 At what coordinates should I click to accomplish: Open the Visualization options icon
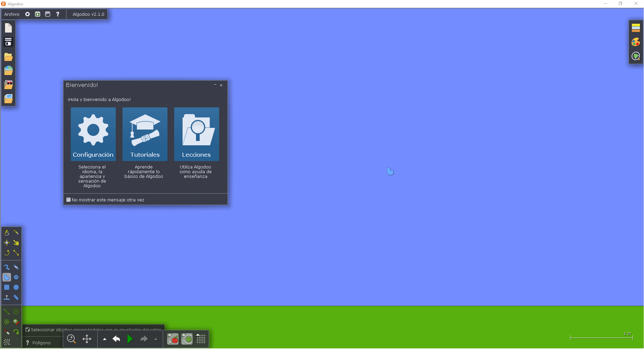(636, 56)
